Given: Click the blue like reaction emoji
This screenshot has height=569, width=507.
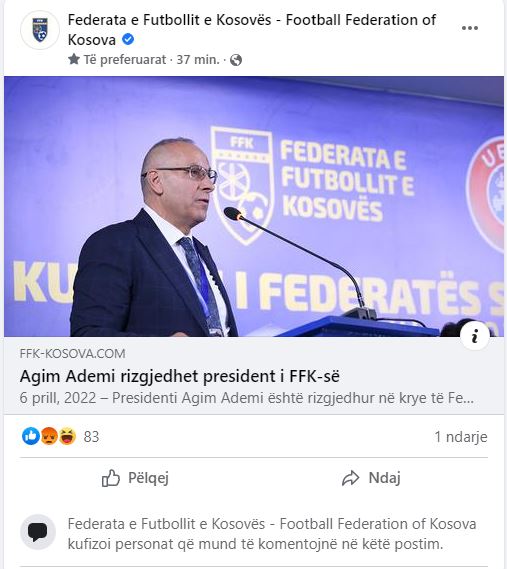Looking at the screenshot, I should [31, 436].
